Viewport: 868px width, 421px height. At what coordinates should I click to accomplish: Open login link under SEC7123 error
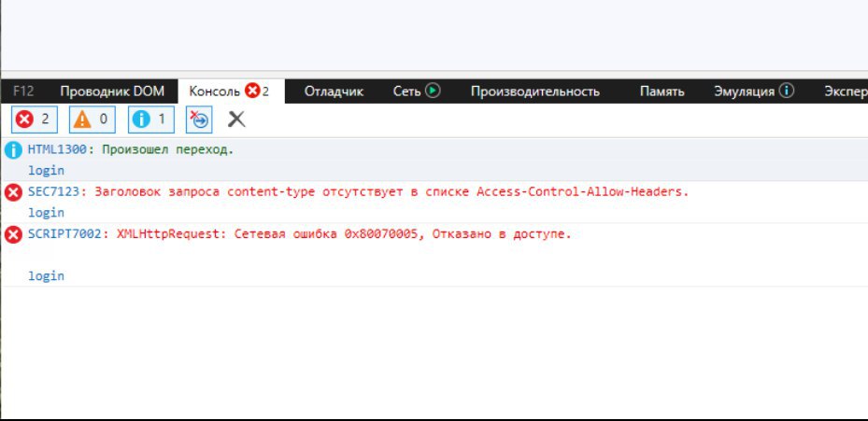pos(46,213)
